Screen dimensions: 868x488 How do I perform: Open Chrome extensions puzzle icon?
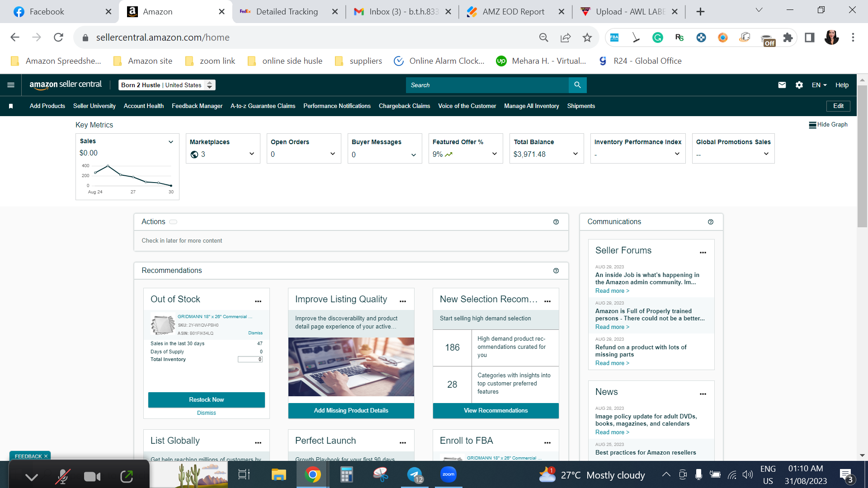[x=788, y=38]
